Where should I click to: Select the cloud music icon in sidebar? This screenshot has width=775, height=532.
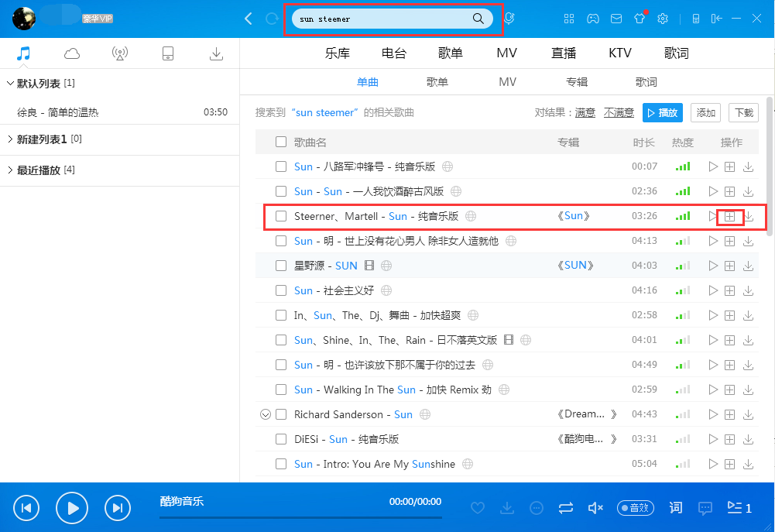click(71, 53)
